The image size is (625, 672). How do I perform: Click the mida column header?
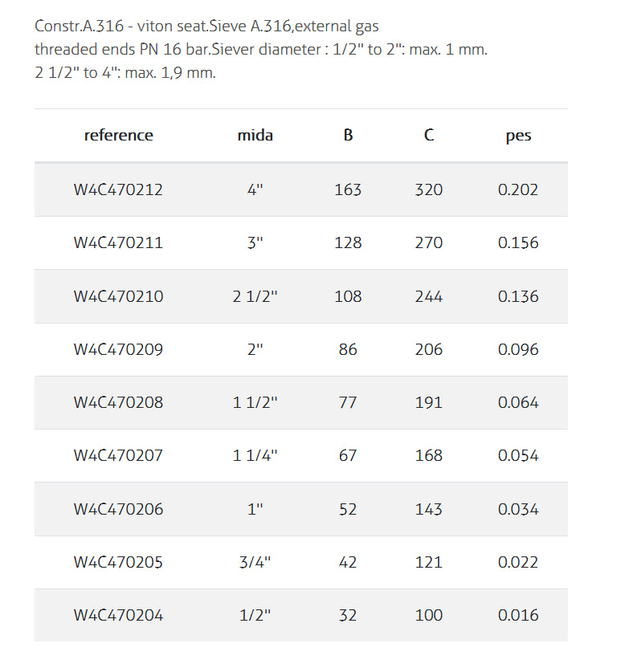click(x=255, y=136)
